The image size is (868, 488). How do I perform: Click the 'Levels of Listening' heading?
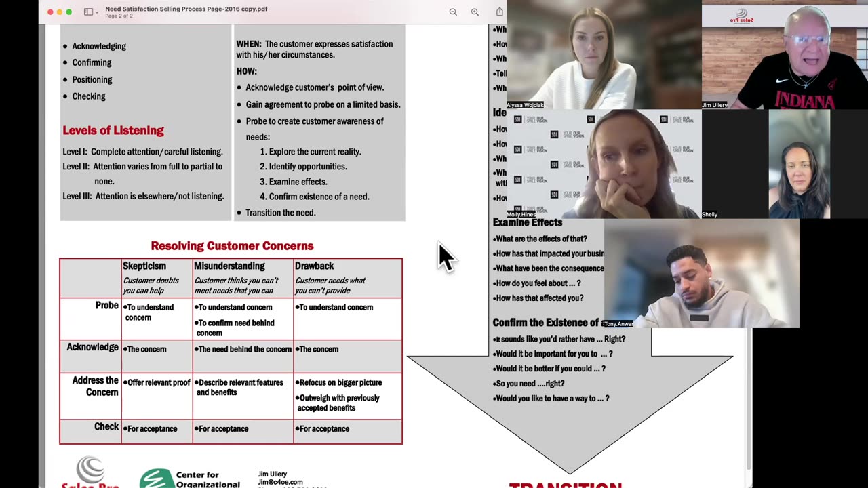[113, 130]
